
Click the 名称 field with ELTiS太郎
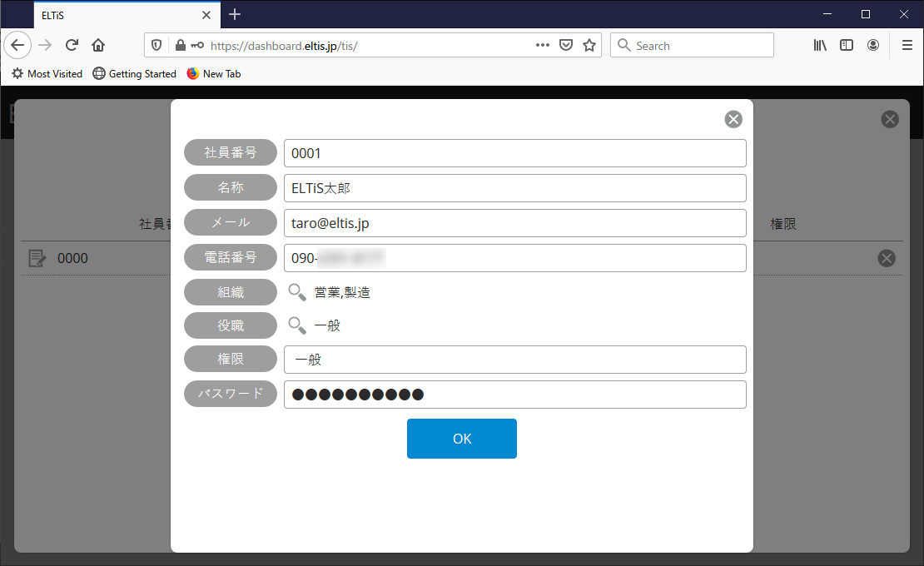[x=515, y=188]
